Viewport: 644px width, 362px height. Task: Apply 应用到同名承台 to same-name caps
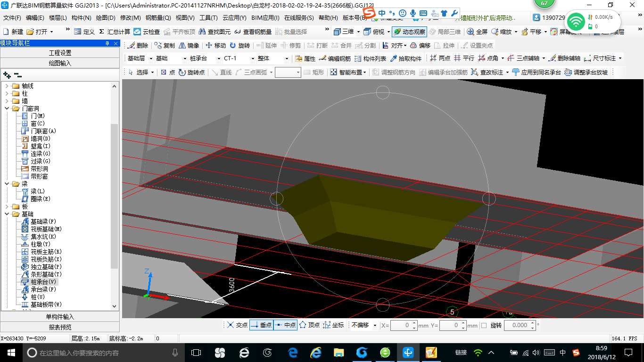(x=537, y=72)
